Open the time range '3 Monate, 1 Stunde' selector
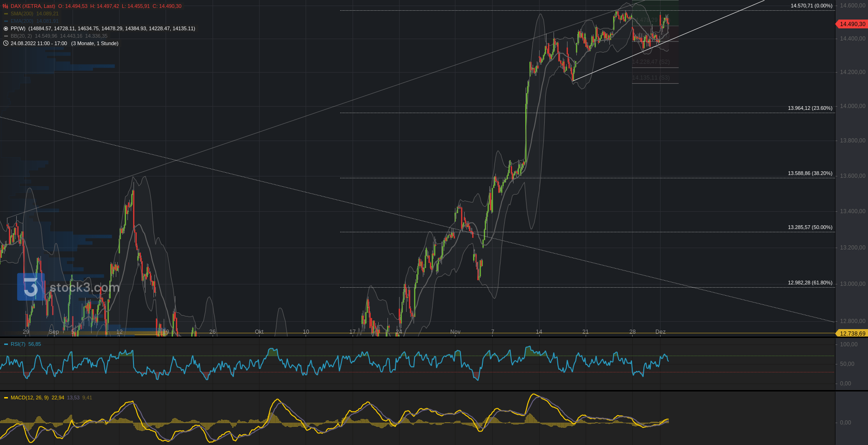The width and height of the screenshot is (868, 445). click(x=95, y=43)
